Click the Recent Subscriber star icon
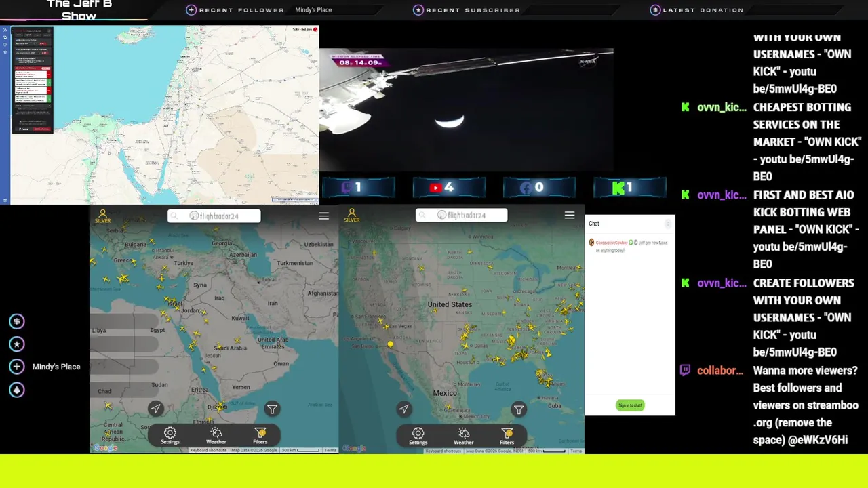868x488 pixels. tap(418, 10)
